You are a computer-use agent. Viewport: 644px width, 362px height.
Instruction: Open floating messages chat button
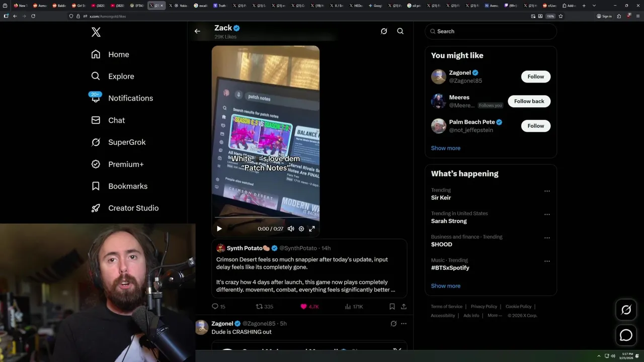coord(626,335)
